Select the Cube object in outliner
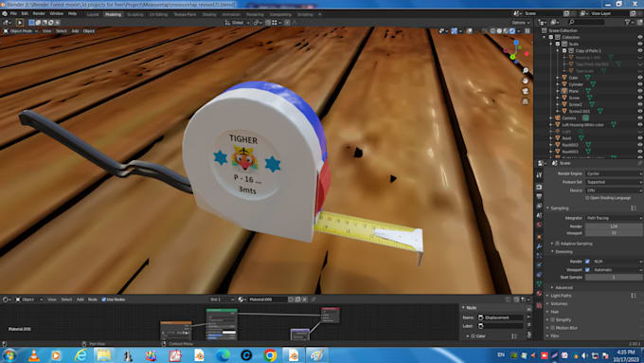 (574, 78)
